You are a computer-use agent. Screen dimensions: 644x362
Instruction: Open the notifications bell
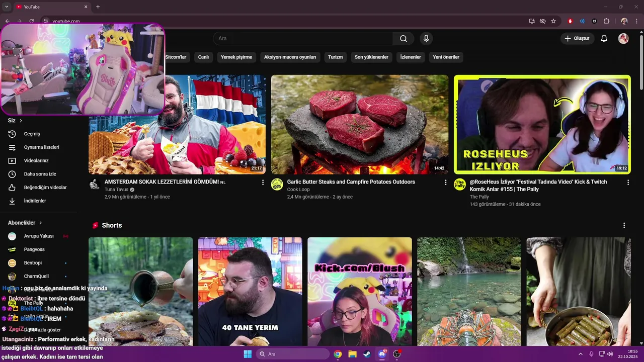coord(604,39)
